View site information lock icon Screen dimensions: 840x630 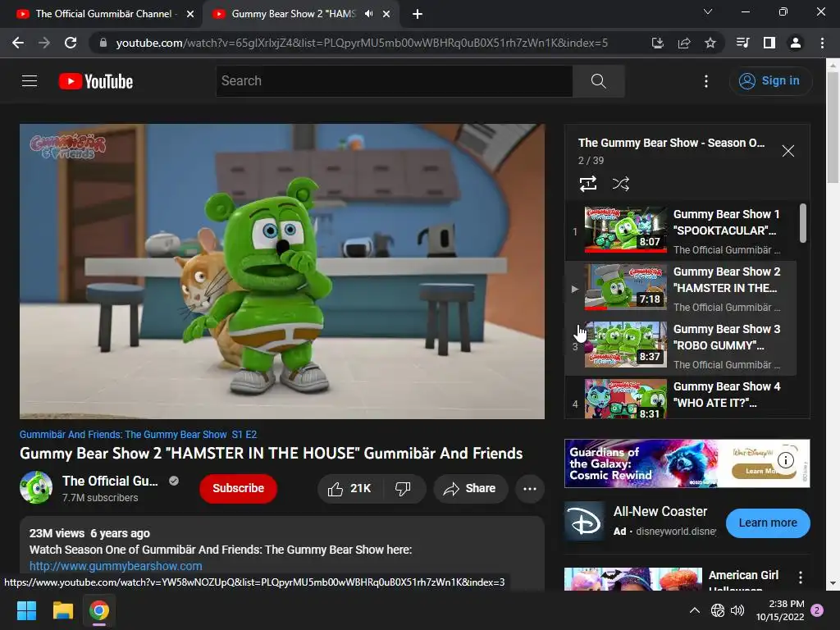(x=103, y=43)
